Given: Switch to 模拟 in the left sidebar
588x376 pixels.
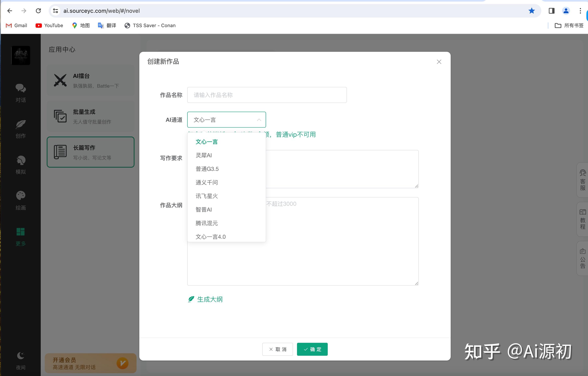Looking at the screenshot, I should tap(21, 165).
